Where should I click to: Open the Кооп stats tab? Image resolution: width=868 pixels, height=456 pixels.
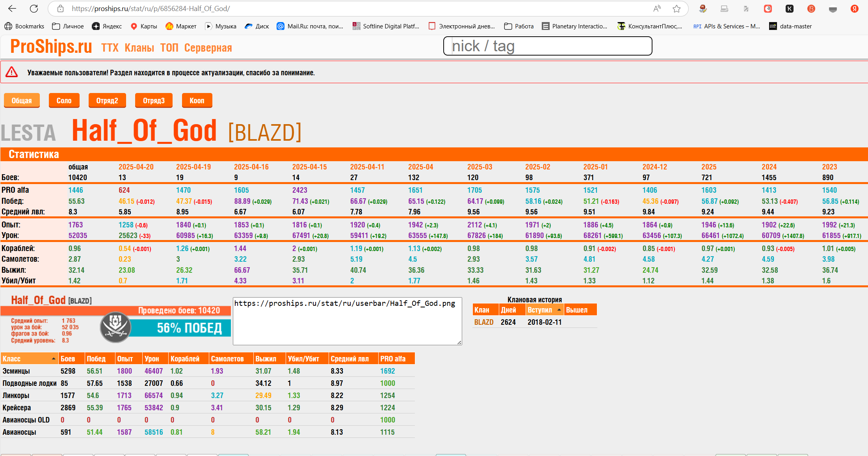coord(197,101)
